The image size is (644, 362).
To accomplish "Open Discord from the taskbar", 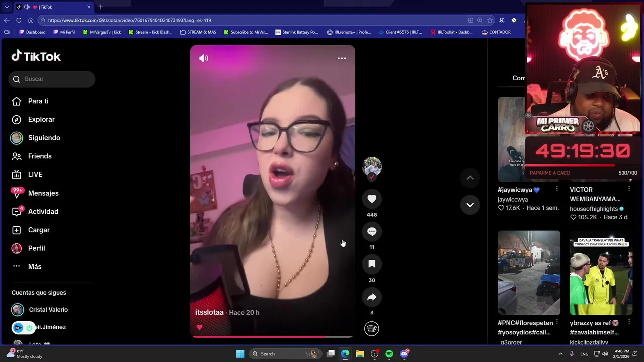I will [404, 354].
